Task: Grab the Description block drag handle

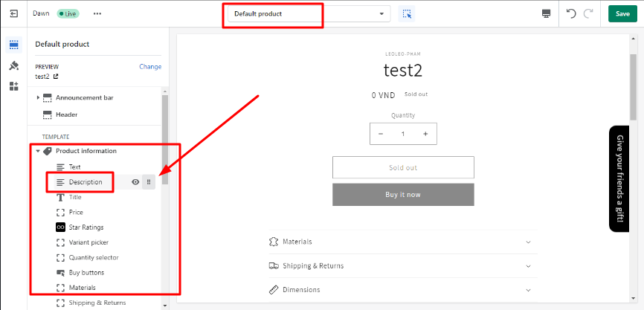Action: [x=149, y=182]
